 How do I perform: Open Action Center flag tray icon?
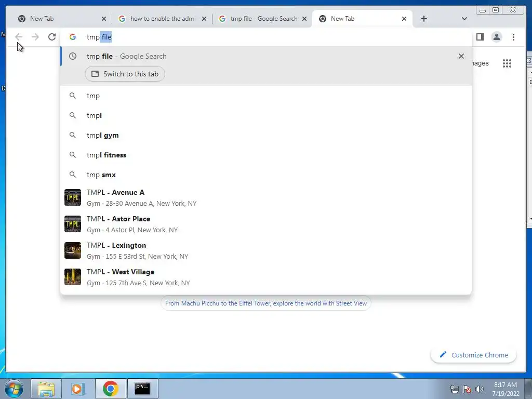point(467,389)
